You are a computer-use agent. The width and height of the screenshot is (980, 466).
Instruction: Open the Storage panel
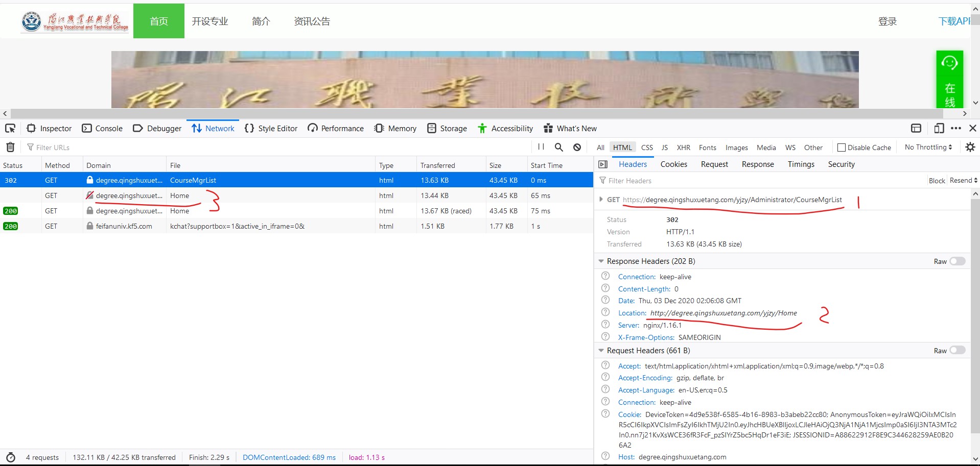coord(447,128)
